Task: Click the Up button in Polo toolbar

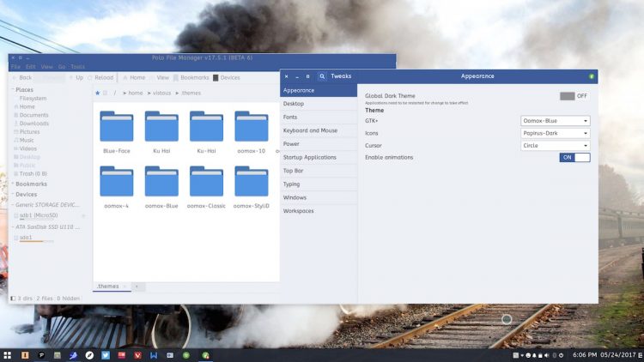Action: [x=76, y=77]
